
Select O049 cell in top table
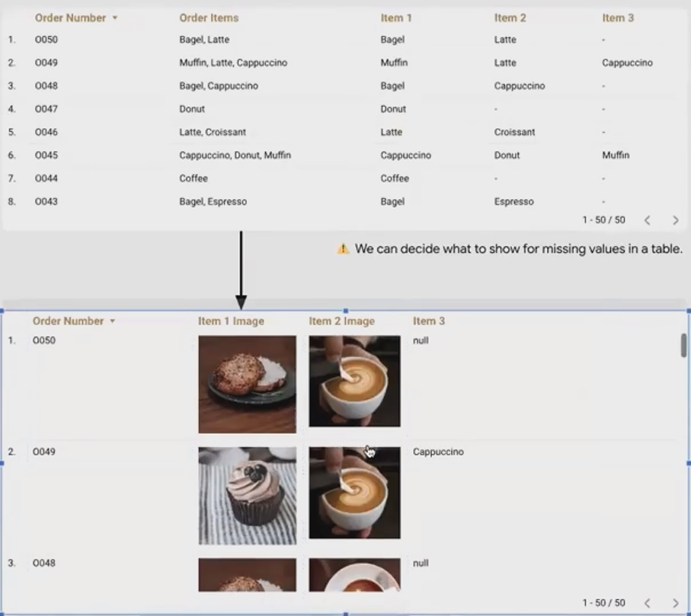pos(46,62)
